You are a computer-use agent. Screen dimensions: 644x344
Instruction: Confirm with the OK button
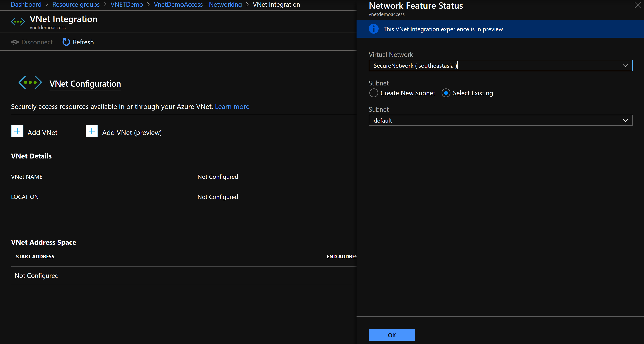pyautogui.click(x=392, y=335)
